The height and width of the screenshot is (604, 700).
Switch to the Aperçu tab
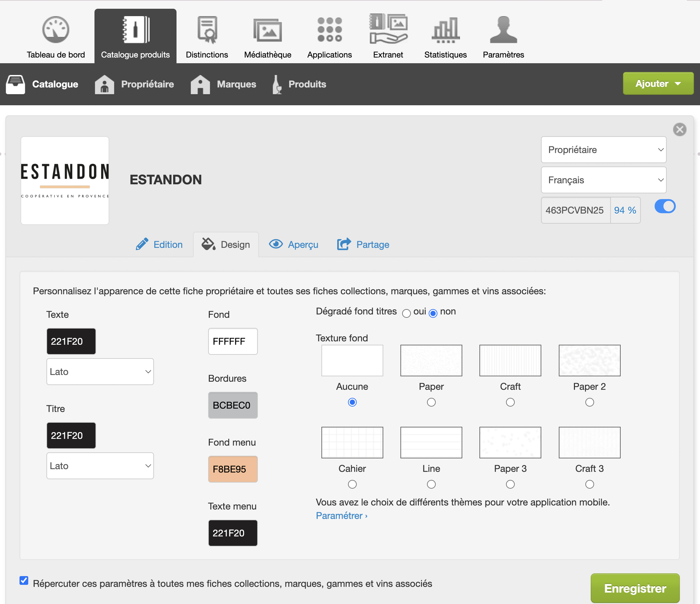(293, 244)
